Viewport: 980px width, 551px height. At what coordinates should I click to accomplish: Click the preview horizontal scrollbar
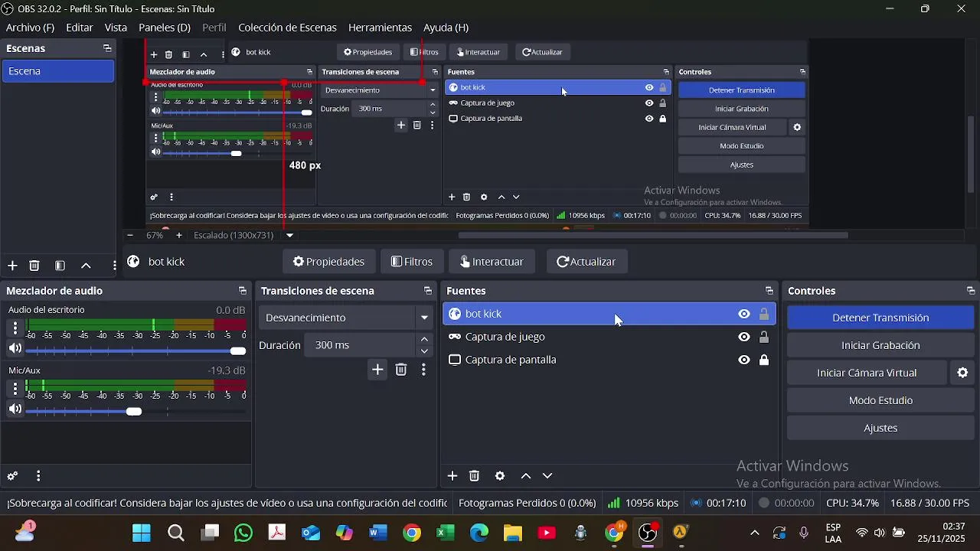[652, 236]
